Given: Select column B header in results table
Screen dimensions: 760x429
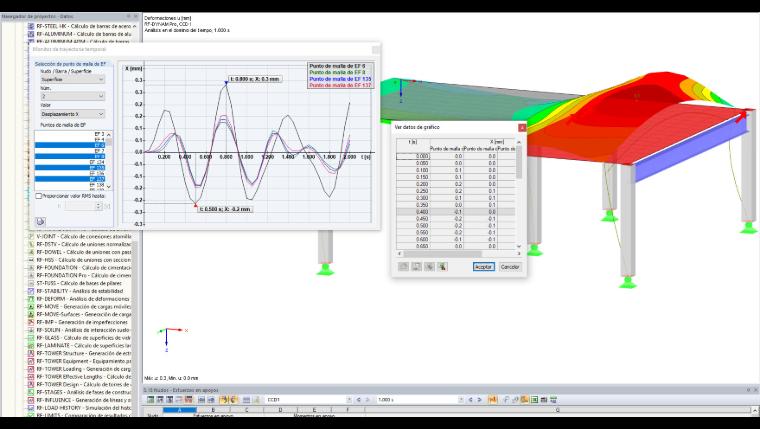Looking at the screenshot, I should [213, 410].
